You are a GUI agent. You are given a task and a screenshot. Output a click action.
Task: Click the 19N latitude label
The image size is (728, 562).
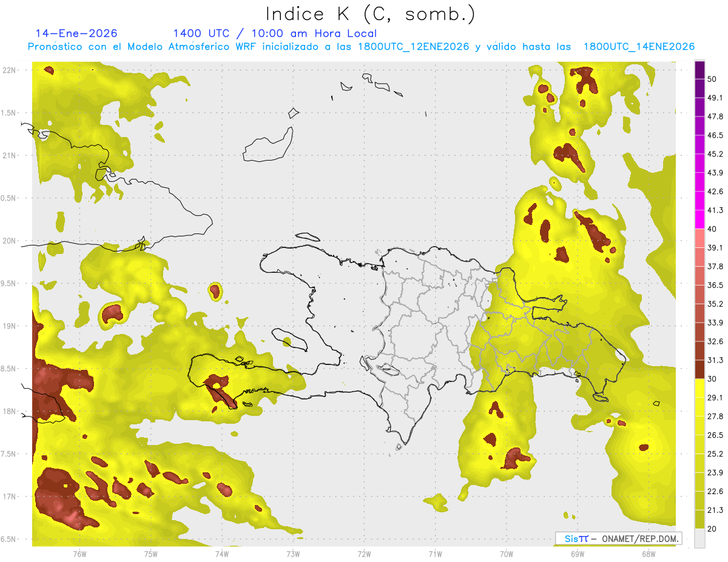point(10,326)
